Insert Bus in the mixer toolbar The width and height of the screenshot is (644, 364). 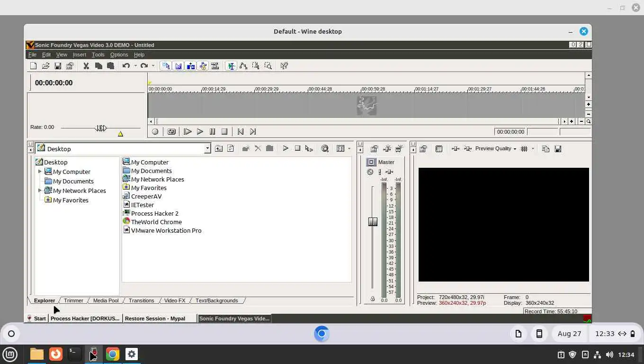399,149
